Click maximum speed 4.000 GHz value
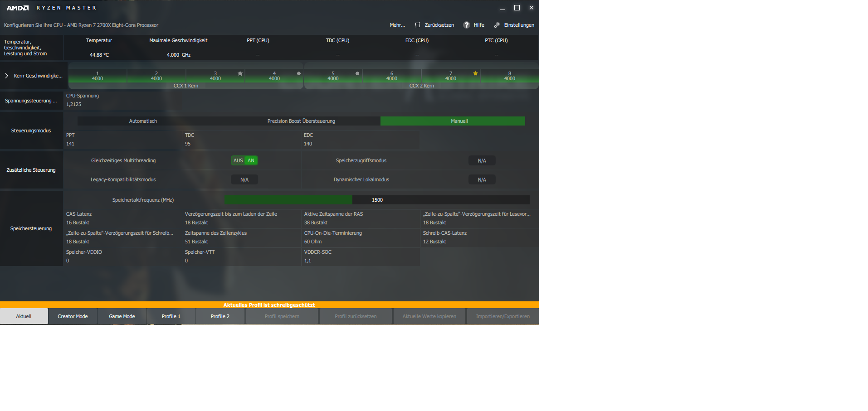868x411 pixels. point(179,55)
